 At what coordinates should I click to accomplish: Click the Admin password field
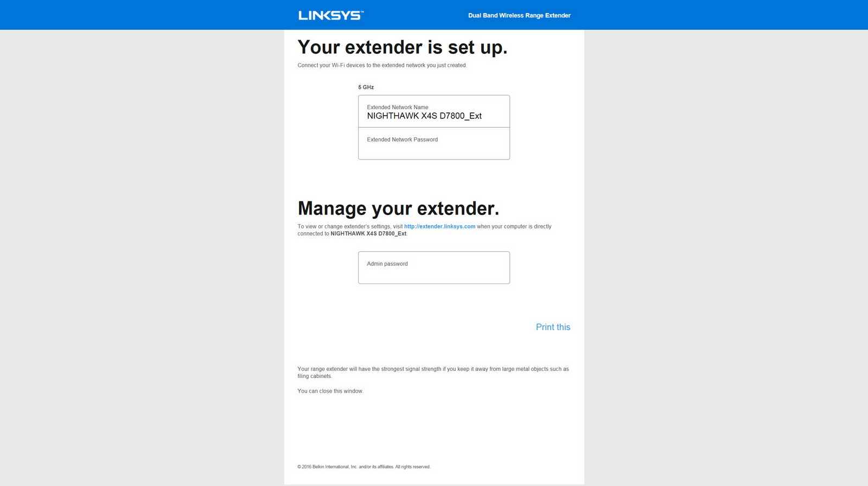(434, 268)
